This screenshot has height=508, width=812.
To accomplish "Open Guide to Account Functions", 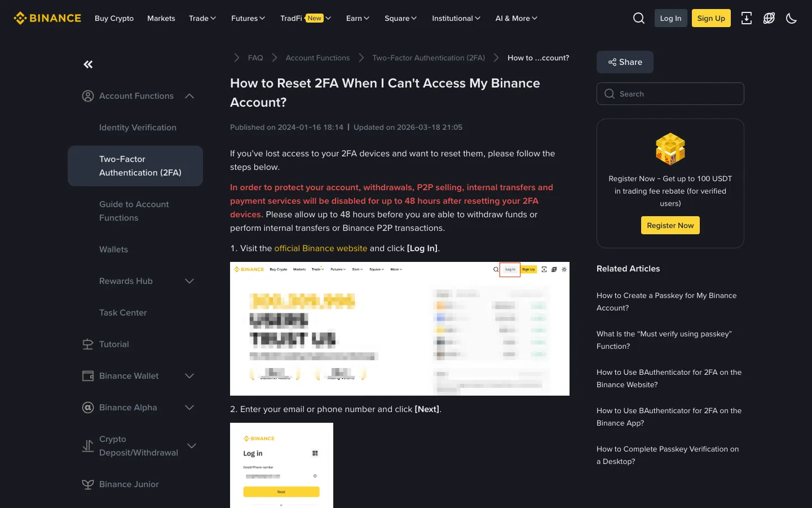I will click(134, 211).
